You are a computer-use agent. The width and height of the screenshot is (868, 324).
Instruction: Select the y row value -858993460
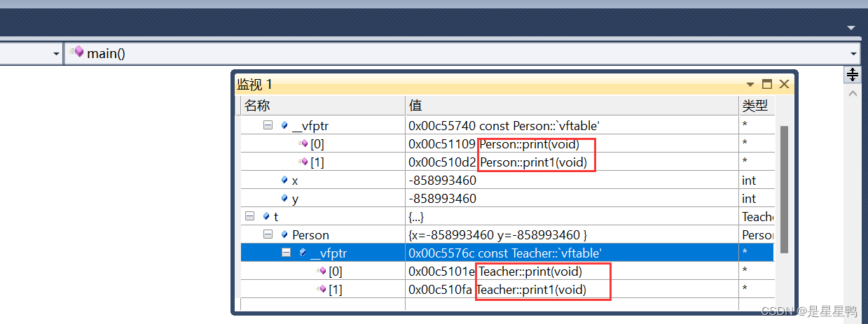(x=442, y=199)
